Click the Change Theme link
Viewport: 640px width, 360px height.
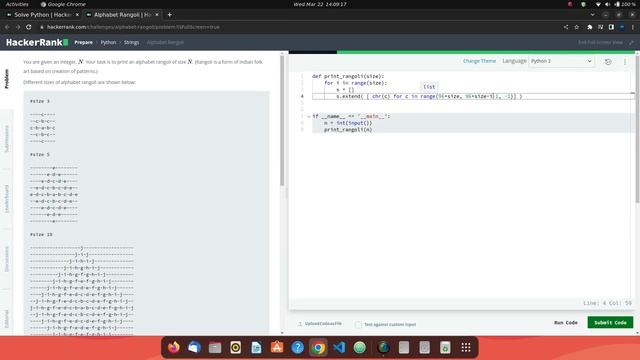pyautogui.click(x=479, y=61)
